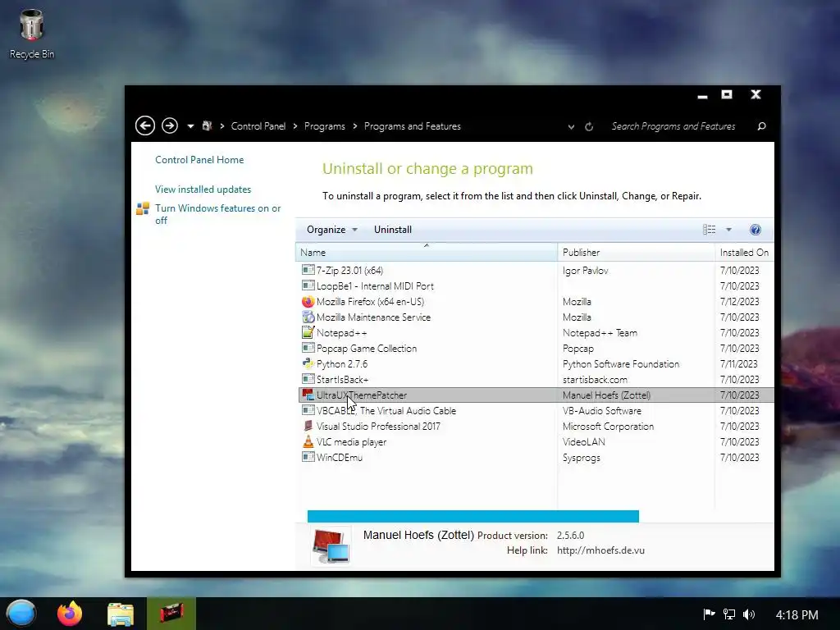Click the search magnifier icon
Screen dimensions: 840x630
pos(761,126)
